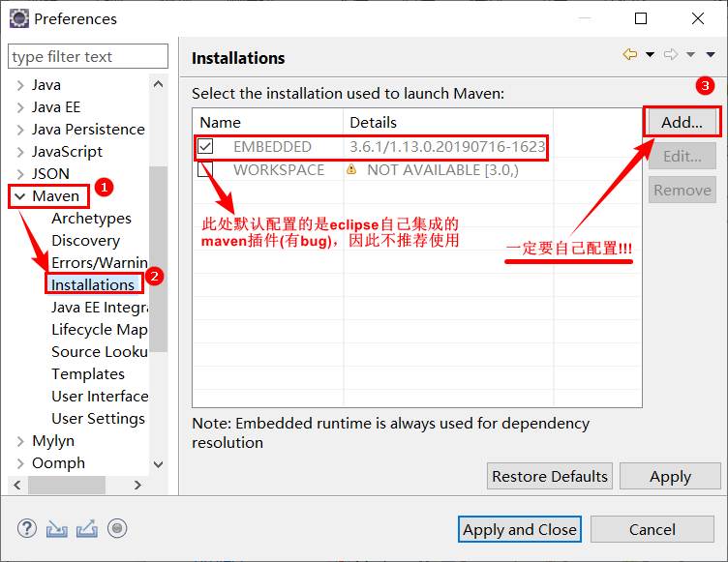Select the Maven tree item label
This screenshot has height=562, width=728.
pyautogui.click(x=56, y=195)
